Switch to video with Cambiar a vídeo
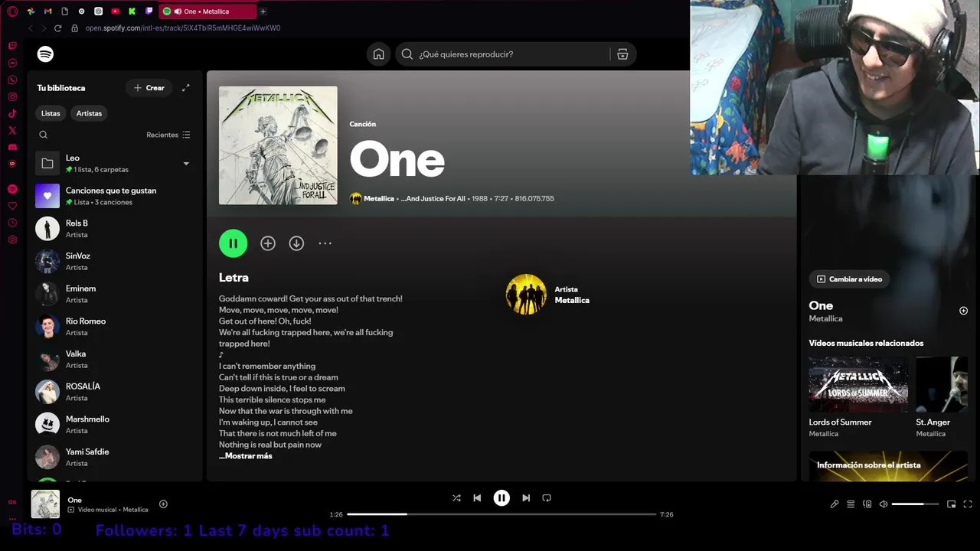980x551 pixels. (x=849, y=279)
